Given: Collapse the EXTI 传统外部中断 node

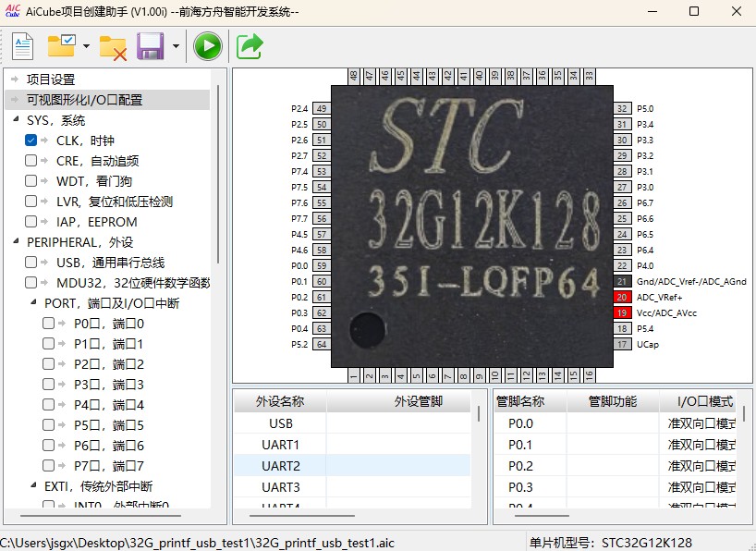Looking at the screenshot, I should coord(34,485).
